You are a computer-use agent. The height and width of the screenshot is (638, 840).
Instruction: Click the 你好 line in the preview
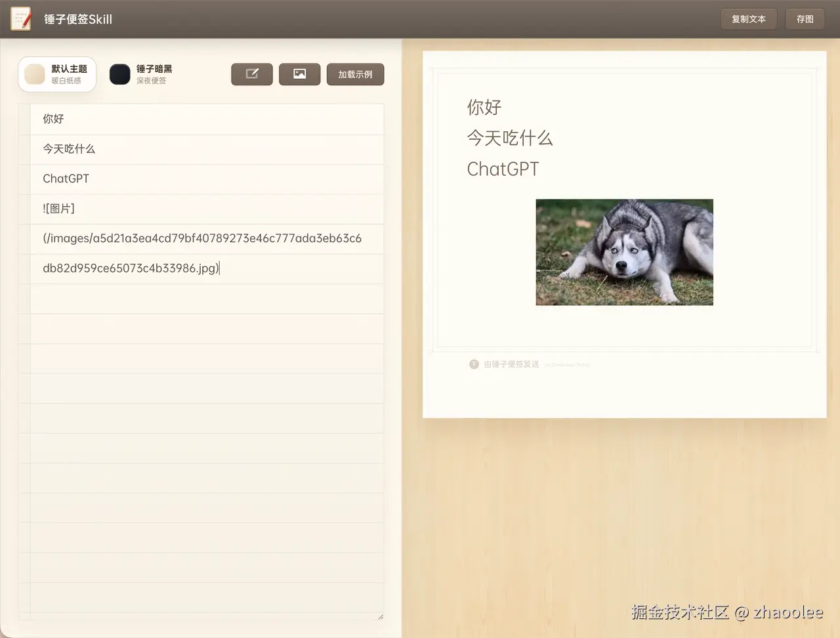tap(484, 107)
